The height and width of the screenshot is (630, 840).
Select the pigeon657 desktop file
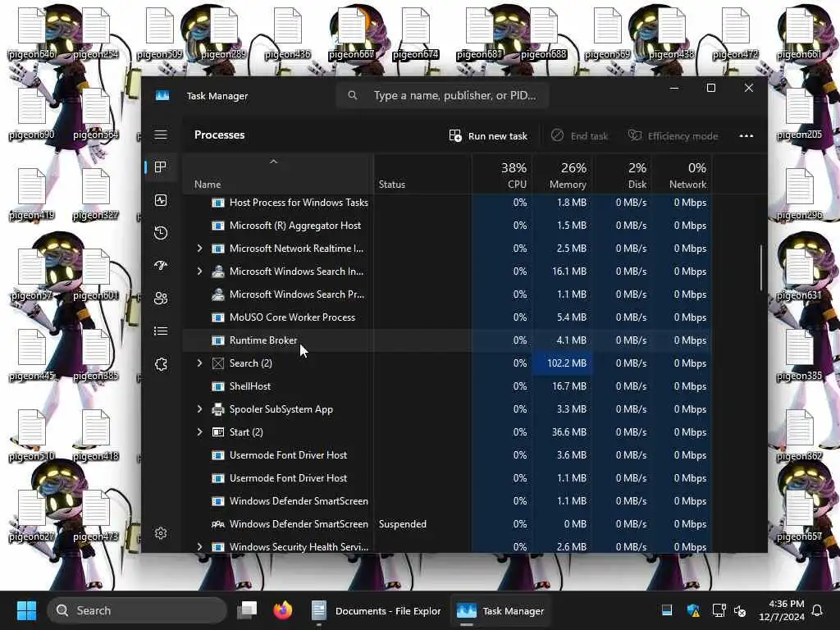point(799,515)
